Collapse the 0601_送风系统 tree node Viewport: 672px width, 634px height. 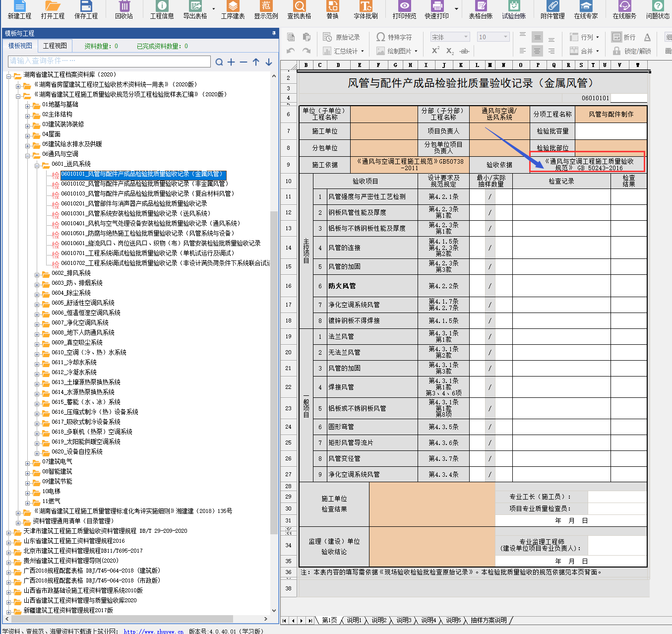pyautogui.click(x=37, y=166)
